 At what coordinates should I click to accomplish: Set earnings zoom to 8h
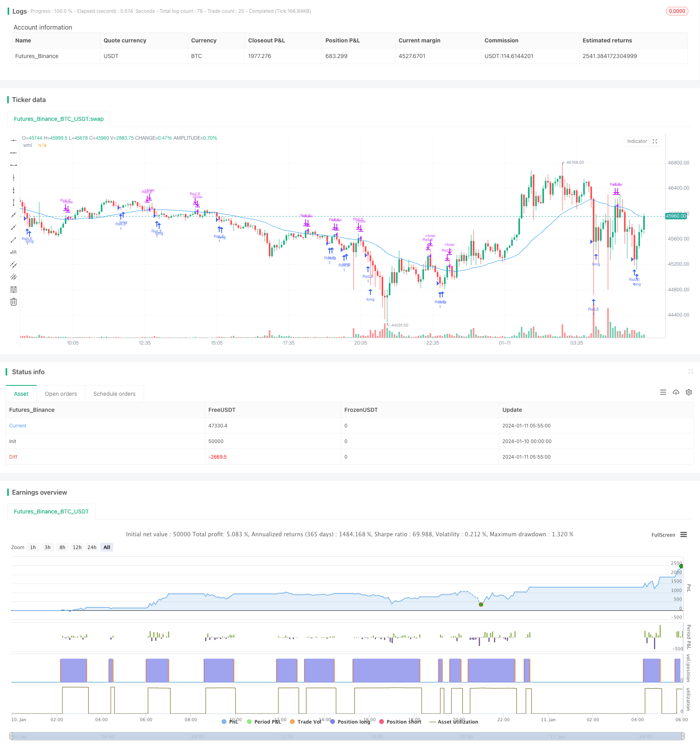62,547
